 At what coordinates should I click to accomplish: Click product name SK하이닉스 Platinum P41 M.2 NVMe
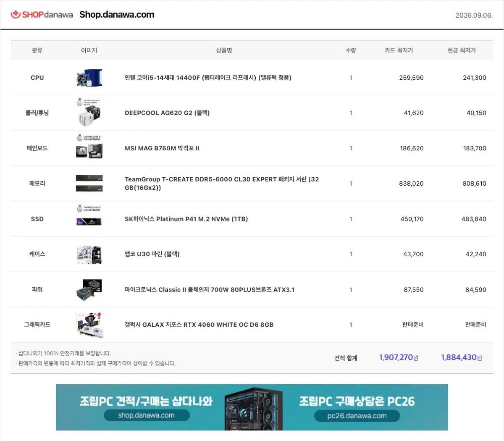[186, 219]
